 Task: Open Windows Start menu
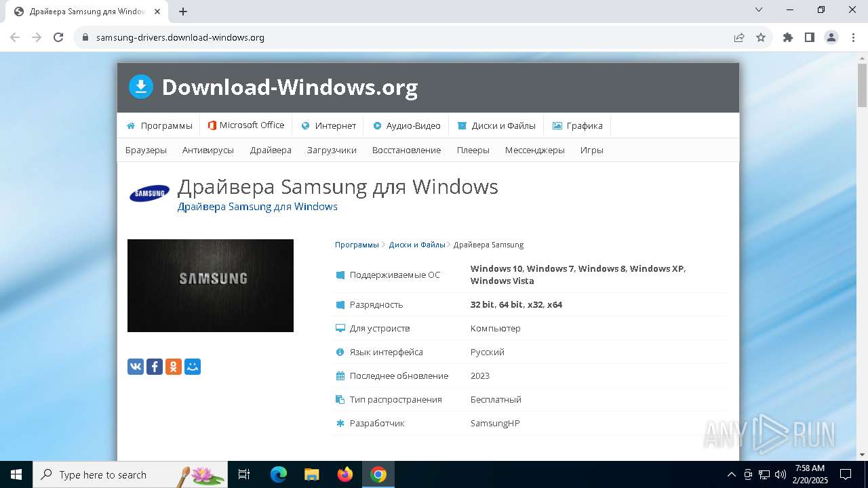click(x=16, y=474)
